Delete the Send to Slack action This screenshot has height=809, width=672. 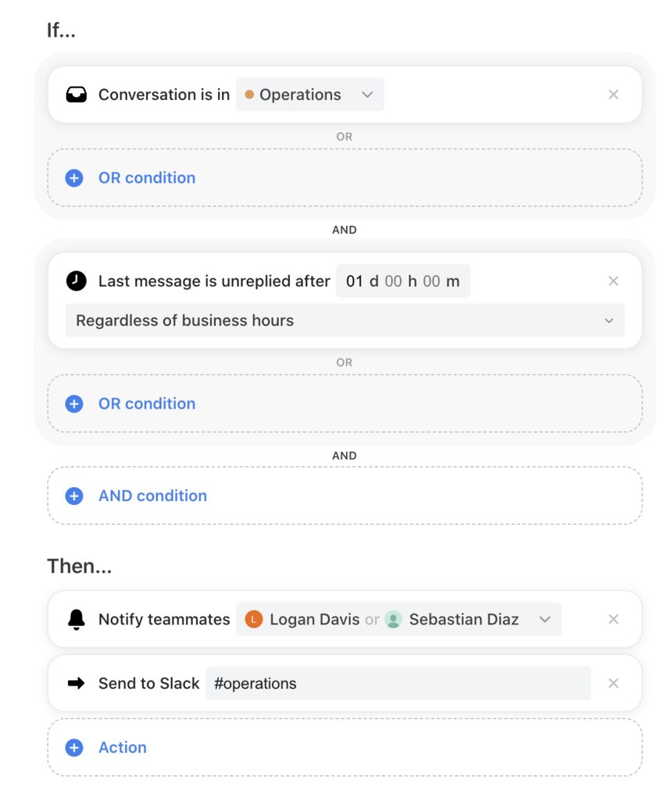click(x=613, y=684)
